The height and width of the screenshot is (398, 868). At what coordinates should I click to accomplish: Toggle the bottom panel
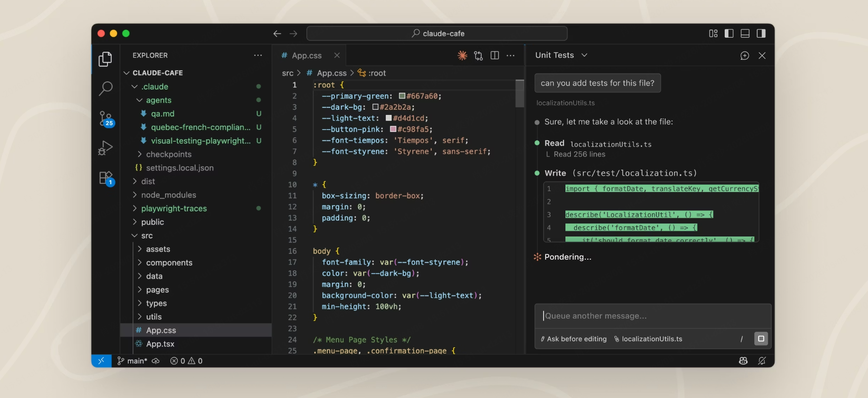click(745, 33)
